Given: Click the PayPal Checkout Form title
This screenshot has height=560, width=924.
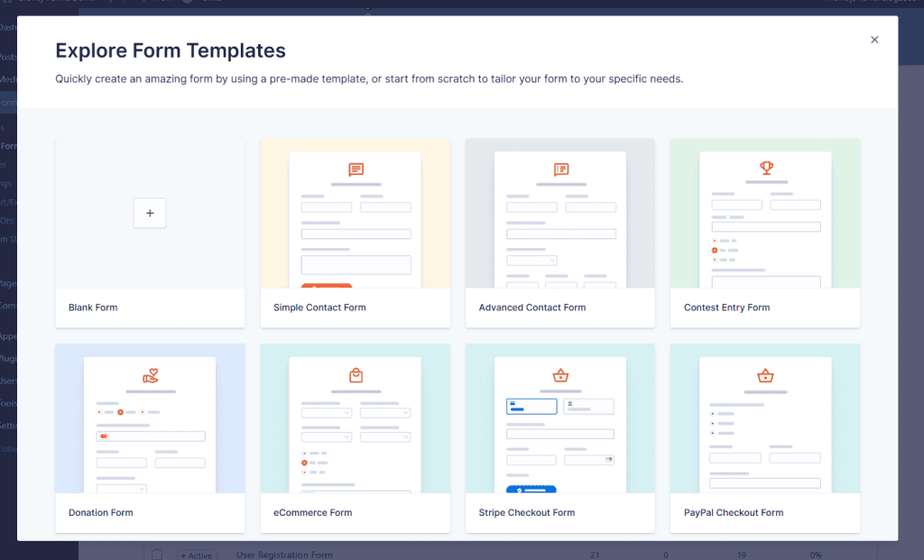Looking at the screenshot, I should tap(734, 512).
